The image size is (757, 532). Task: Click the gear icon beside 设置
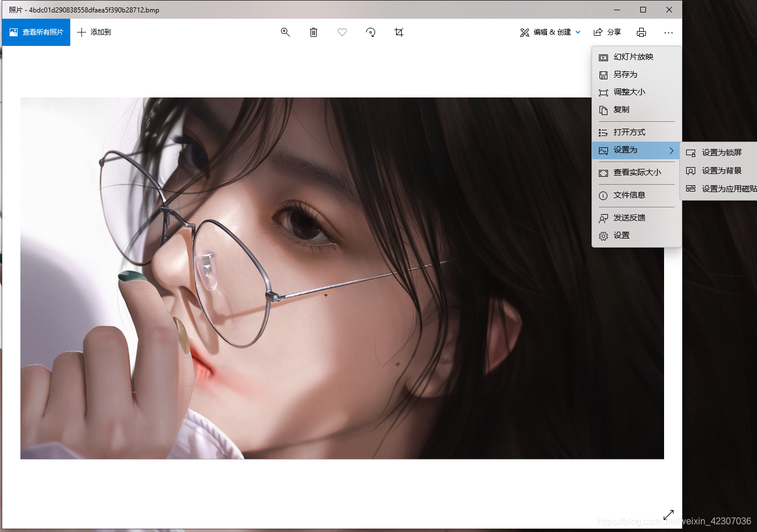(x=603, y=236)
